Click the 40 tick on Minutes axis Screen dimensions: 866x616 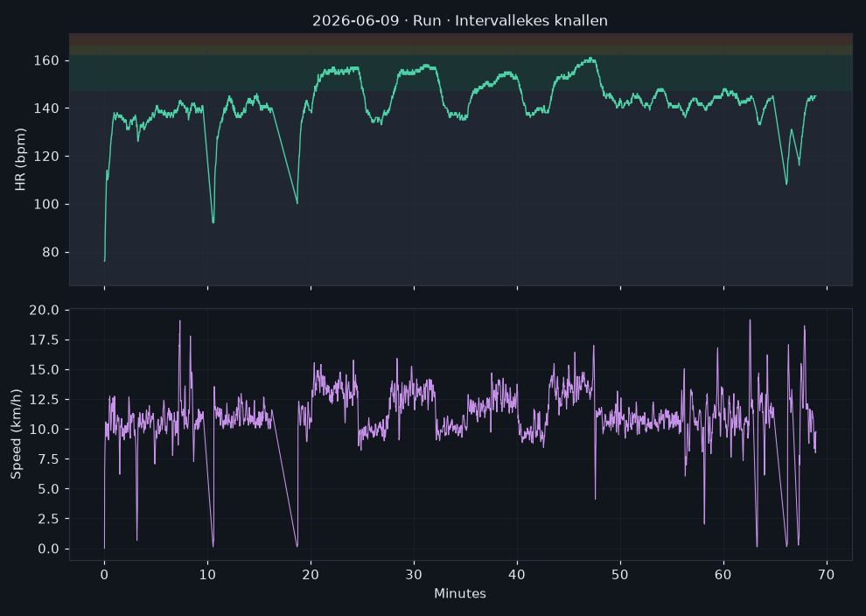[517, 575]
